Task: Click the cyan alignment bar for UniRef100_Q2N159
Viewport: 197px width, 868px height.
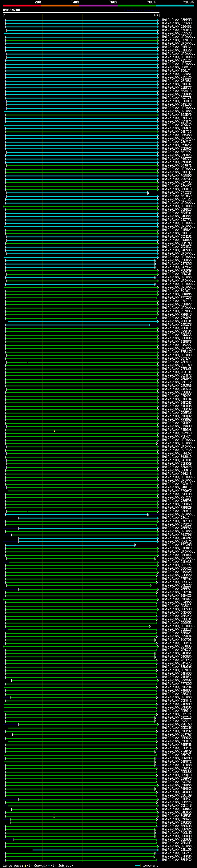Action: [95, 850]
